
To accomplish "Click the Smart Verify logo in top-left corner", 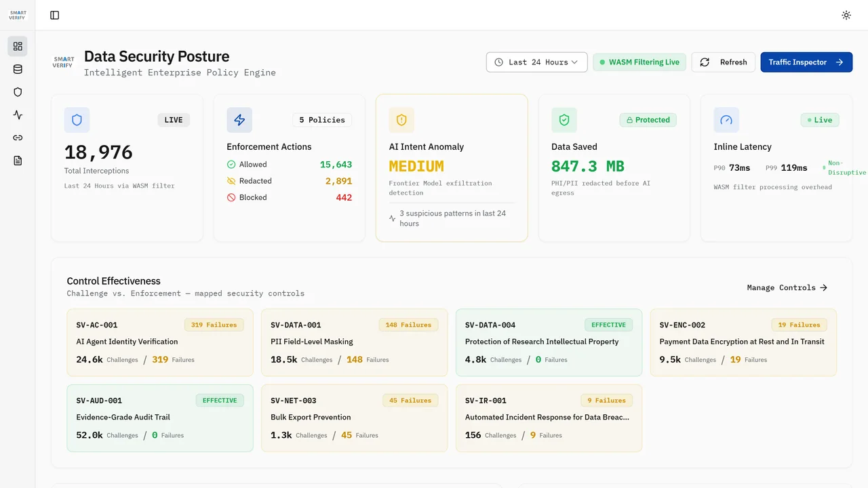I will click(x=18, y=15).
